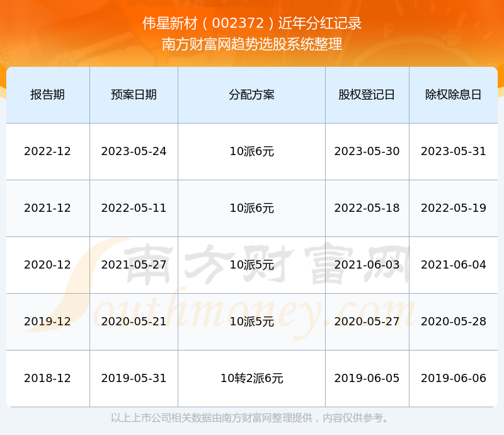Click 10派5元 in the 2019-12 row
This screenshot has width=504, height=435.
click(x=251, y=321)
